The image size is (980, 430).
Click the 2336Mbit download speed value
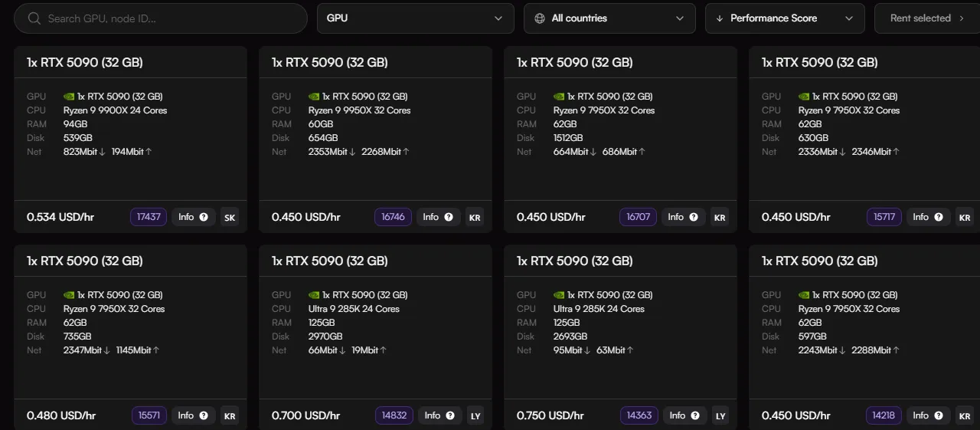click(819, 152)
